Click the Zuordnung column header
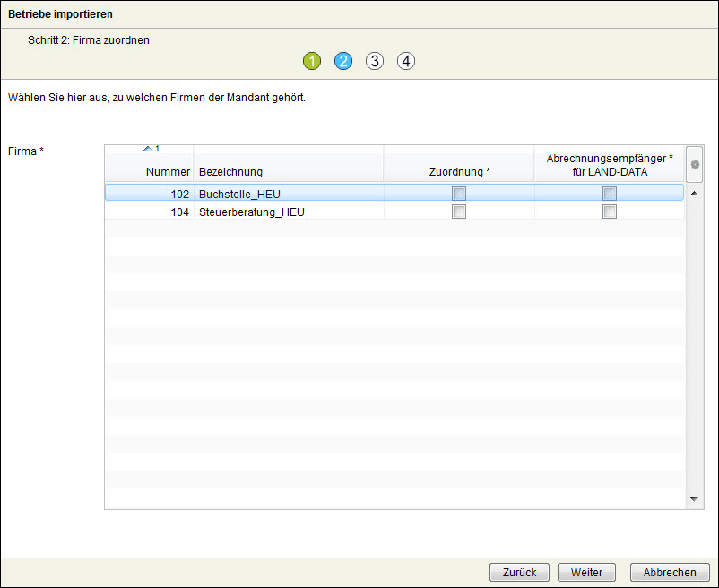 460,171
